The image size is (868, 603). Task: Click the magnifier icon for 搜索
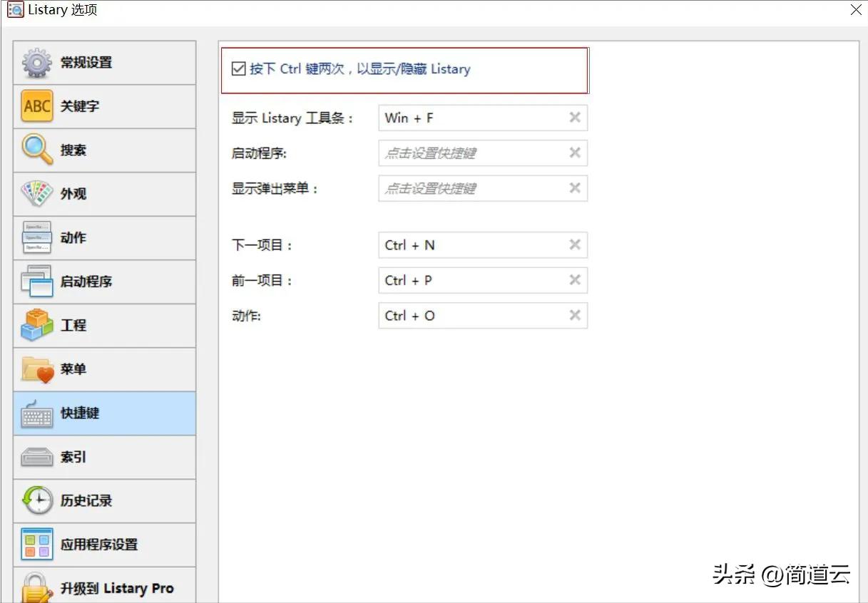(x=36, y=150)
